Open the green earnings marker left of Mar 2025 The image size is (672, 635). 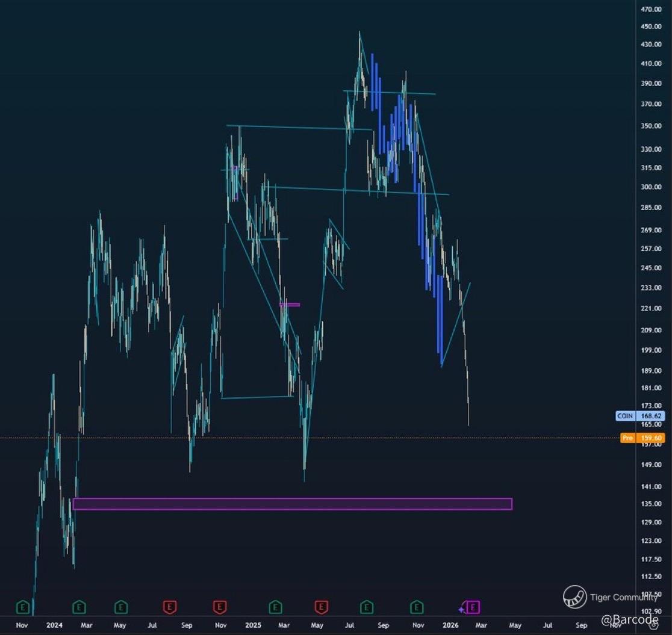pyautogui.click(x=276, y=607)
